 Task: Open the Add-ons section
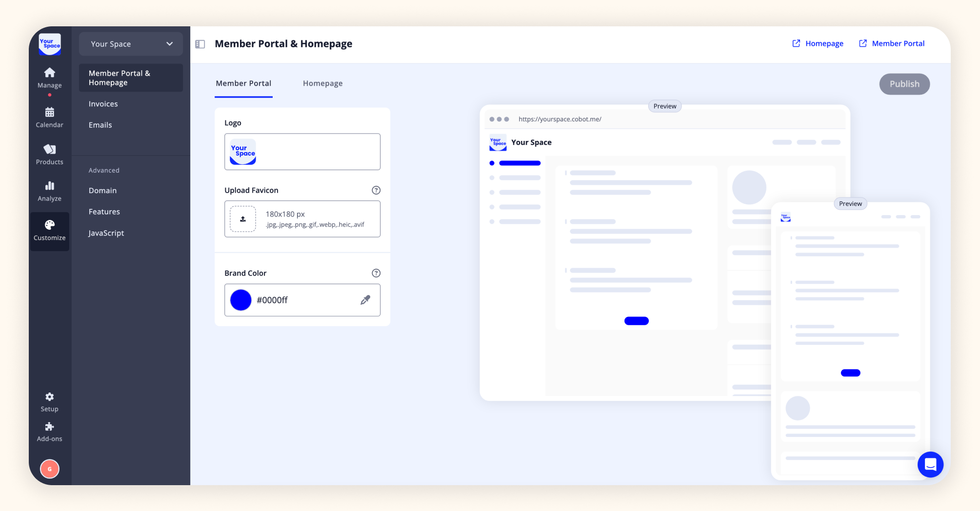pyautogui.click(x=49, y=431)
